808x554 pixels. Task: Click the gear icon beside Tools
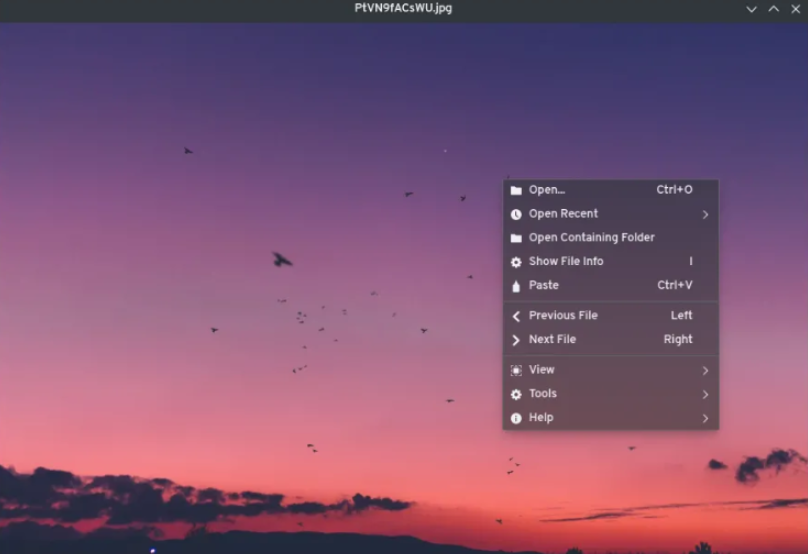click(516, 394)
